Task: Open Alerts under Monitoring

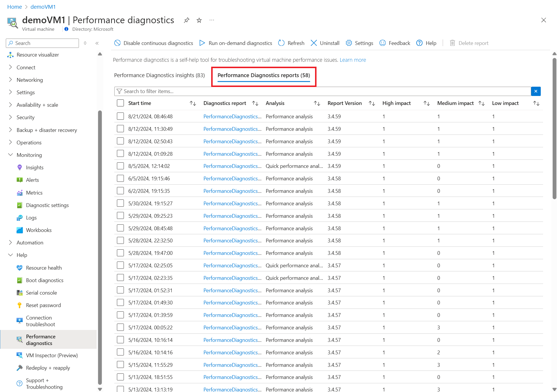Action: tap(32, 180)
